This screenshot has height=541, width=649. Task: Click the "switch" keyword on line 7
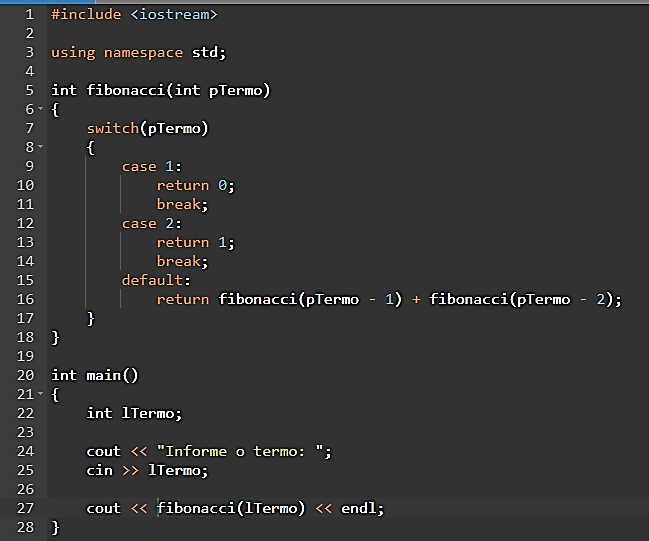[x=113, y=128]
